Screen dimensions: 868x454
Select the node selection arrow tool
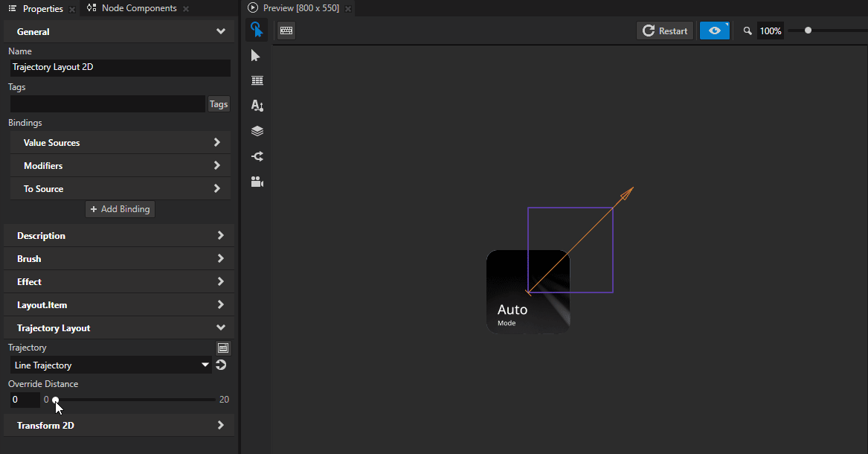[257, 55]
